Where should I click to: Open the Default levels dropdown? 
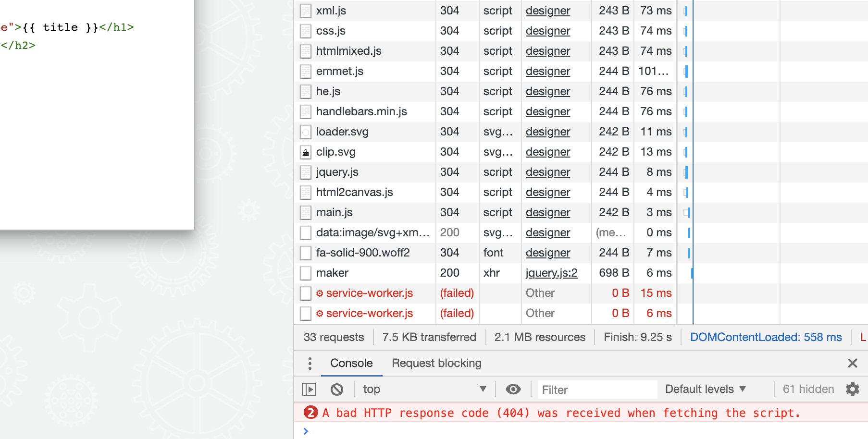(705, 389)
